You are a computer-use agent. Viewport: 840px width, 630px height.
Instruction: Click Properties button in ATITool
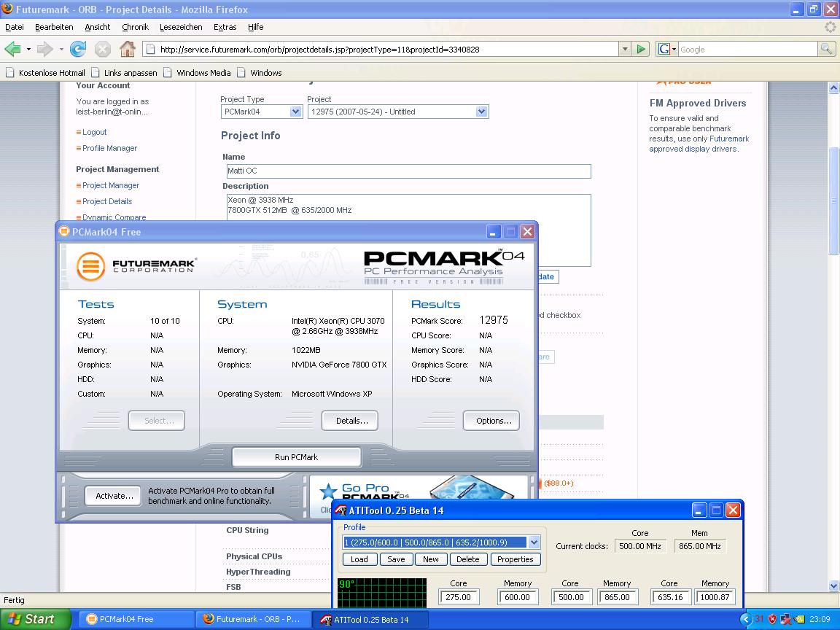tap(516, 559)
